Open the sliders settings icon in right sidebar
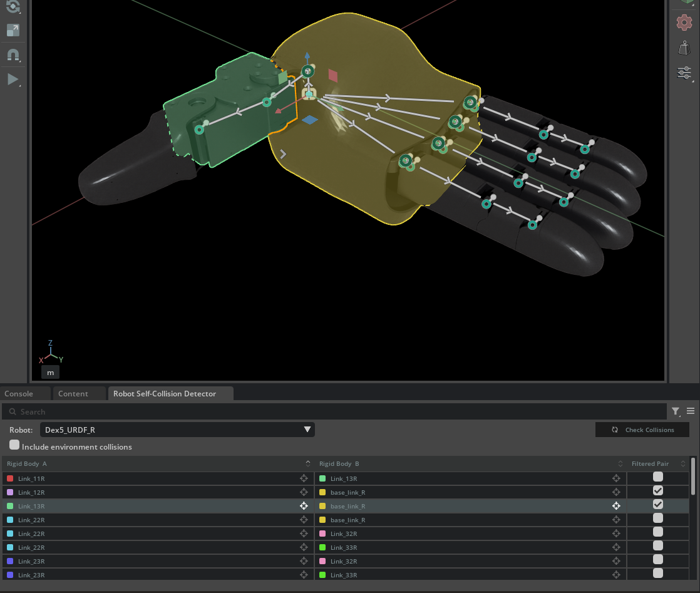Viewport: 700px width, 593px height. tap(684, 73)
